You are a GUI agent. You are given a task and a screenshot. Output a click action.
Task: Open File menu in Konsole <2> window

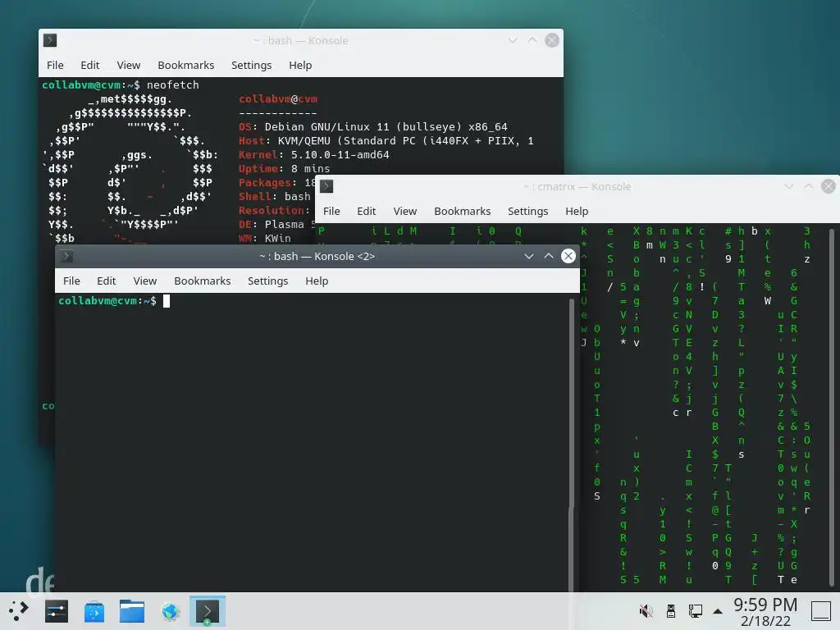click(x=71, y=281)
